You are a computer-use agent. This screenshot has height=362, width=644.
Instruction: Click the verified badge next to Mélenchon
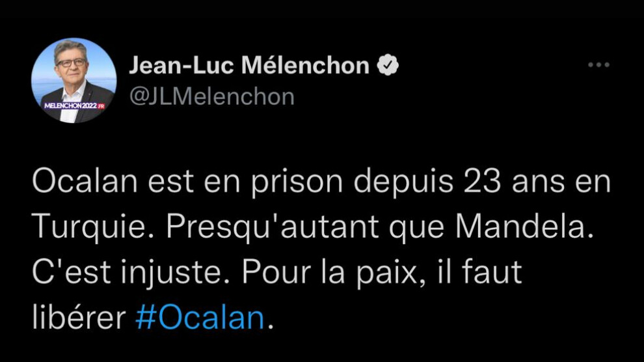388,65
